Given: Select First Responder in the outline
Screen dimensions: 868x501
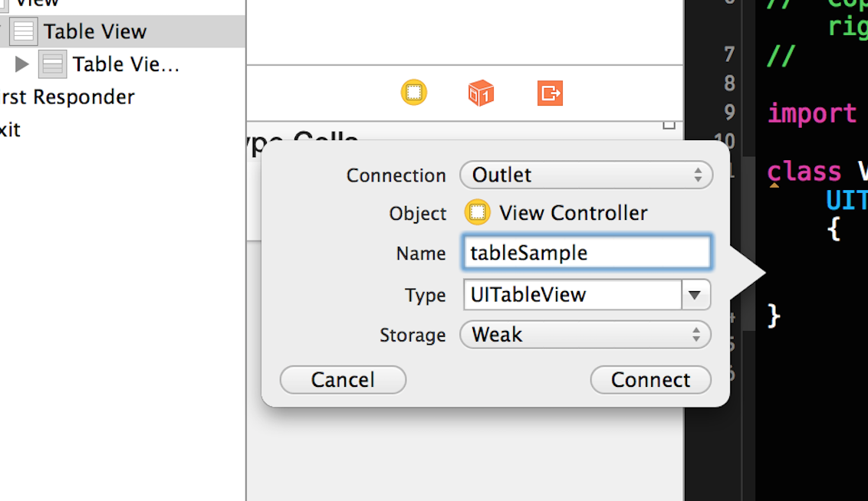Looking at the screenshot, I should (67, 97).
